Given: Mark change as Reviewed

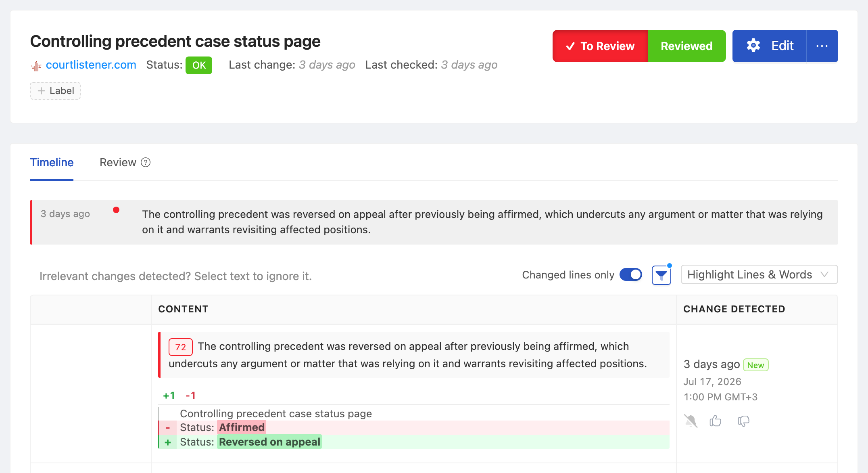Looking at the screenshot, I should pos(686,46).
